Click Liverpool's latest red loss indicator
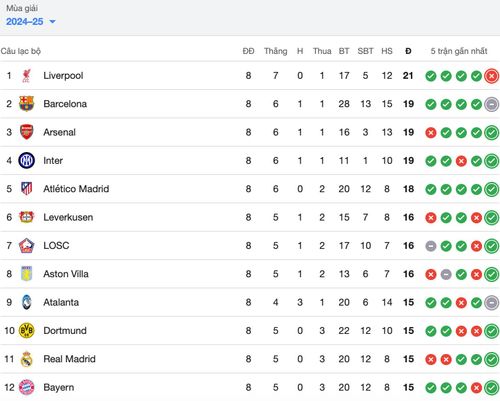 click(491, 76)
